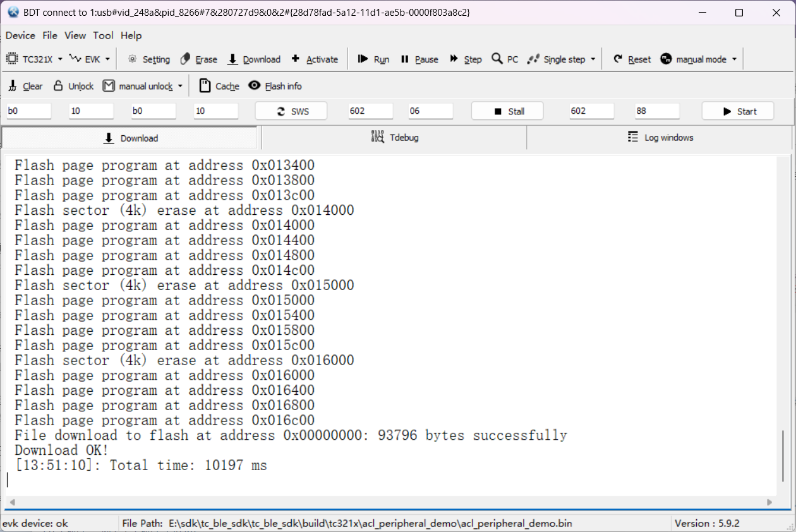796x532 pixels.
Task: Expand the manual unlock dropdown arrow
Action: click(180, 86)
